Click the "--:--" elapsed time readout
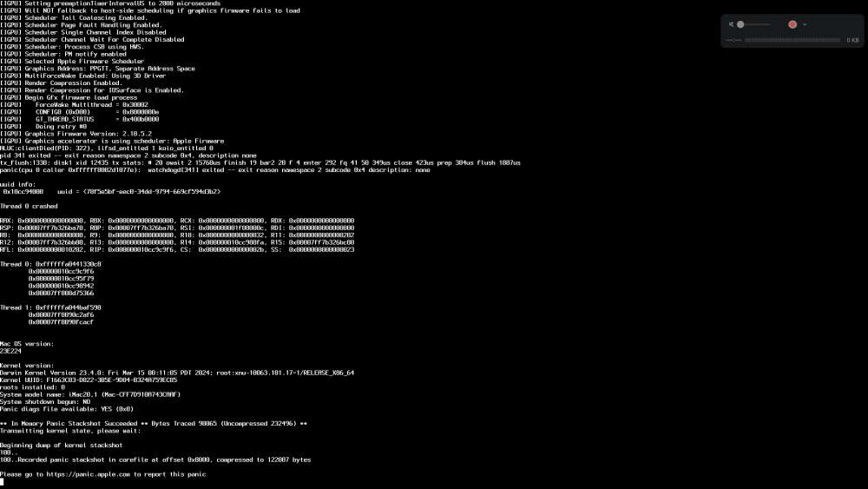The image size is (868, 489). [733, 40]
